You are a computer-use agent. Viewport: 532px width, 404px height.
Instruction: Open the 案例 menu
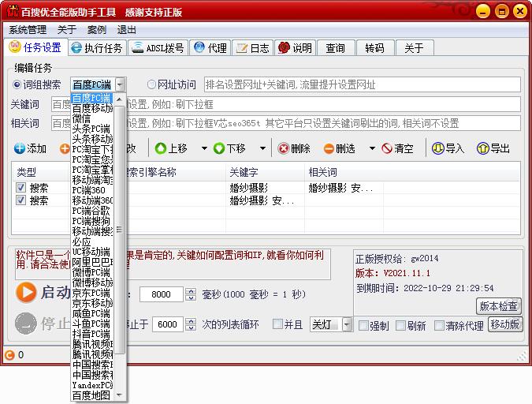pos(97,30)
